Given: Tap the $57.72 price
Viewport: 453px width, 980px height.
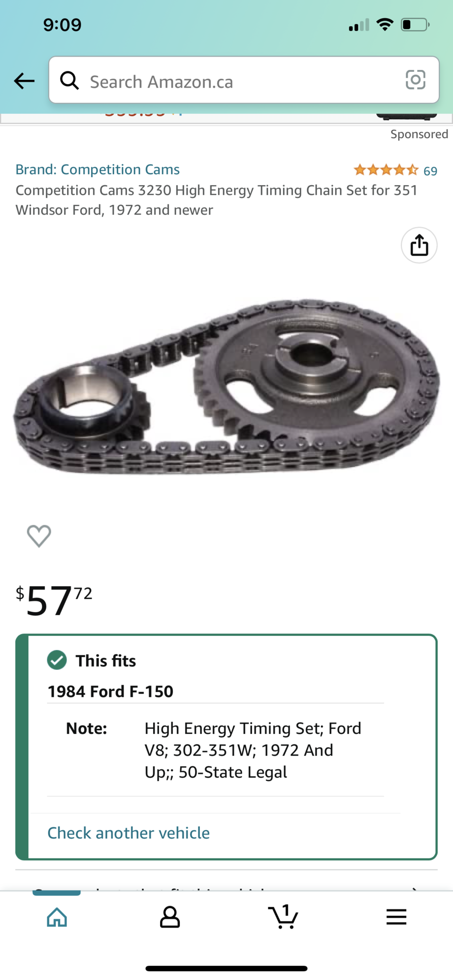Looking at the screenshot, I should click(x=54, y=600).
